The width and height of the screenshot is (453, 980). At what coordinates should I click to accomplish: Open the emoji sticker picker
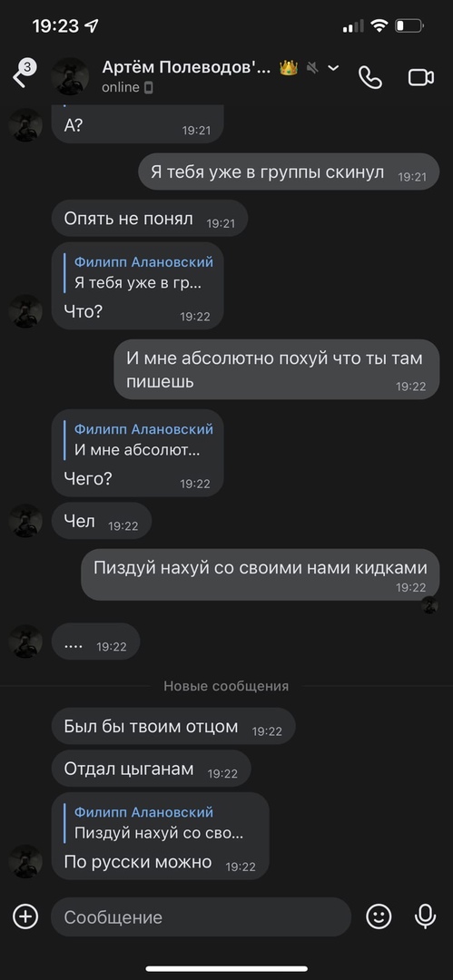379,916
